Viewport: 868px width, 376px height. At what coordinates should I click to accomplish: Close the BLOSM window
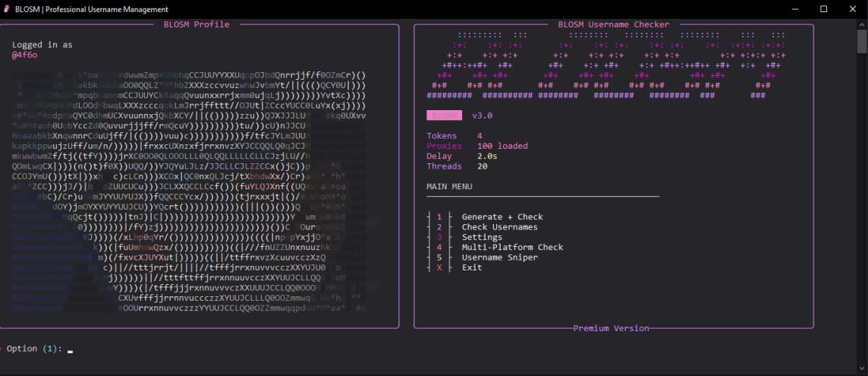click(x=853, y=9)
